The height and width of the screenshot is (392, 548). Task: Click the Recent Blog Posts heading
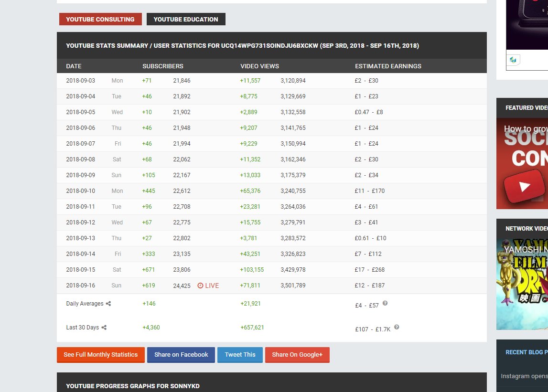[x=527, y=352]
